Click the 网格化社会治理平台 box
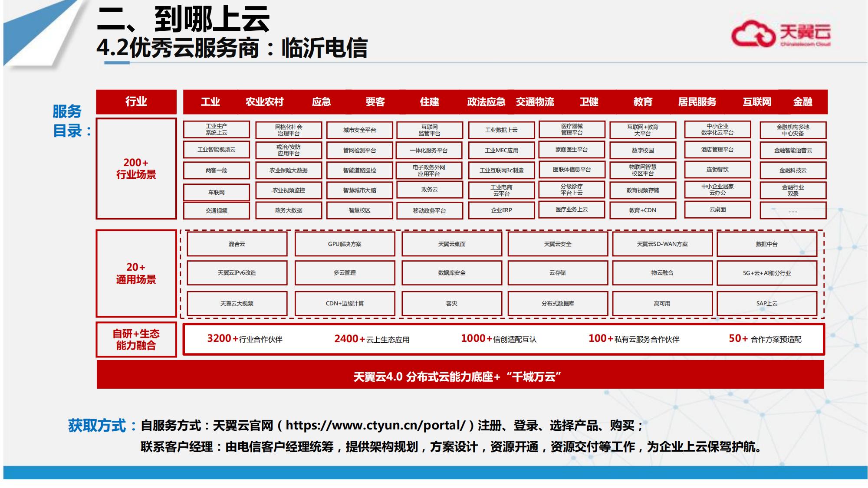The image size is (868, 488). (x=289, y=130)
